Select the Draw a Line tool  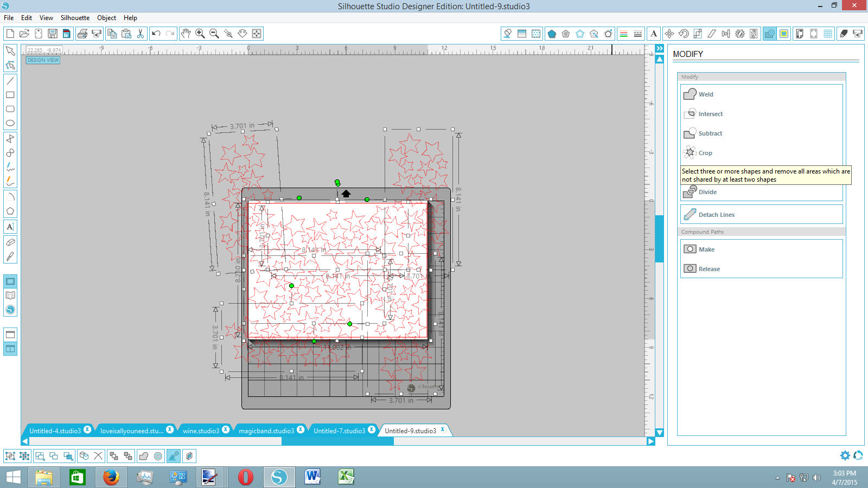(10, 81)
